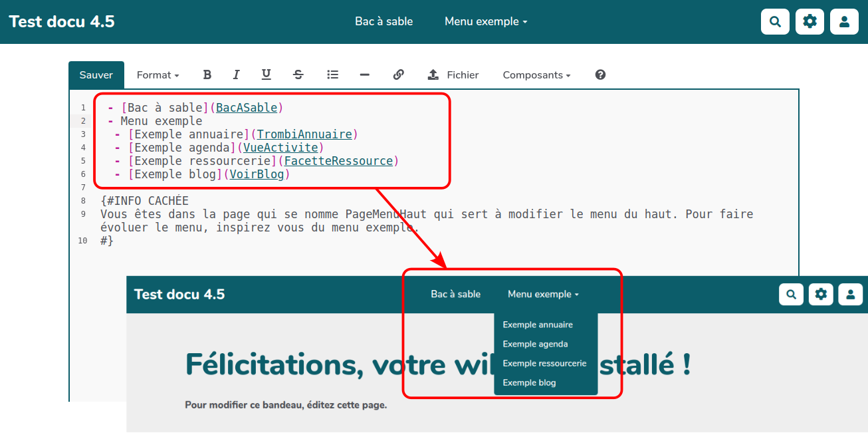Toggle strikethrough text

(x=298, y=74)
